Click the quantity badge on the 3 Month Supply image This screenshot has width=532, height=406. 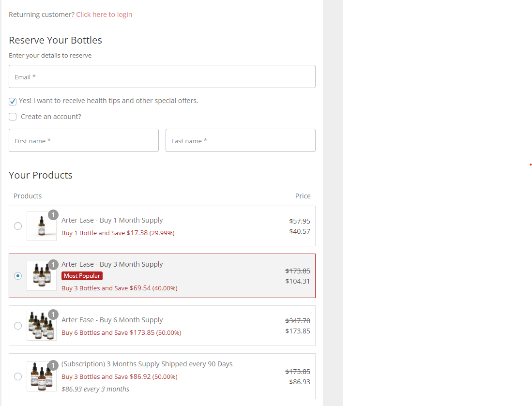(x=53, y=265)
